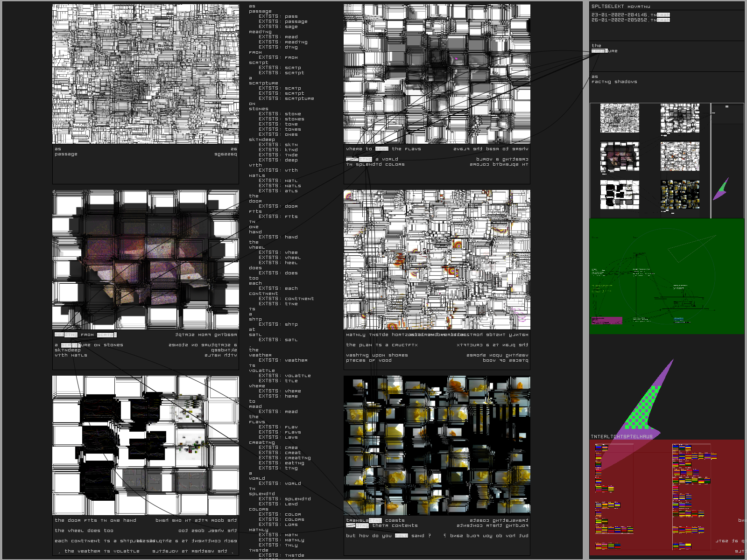Screen dimensions: 747x560
Task: Click the highlighted "read" in "where to read the flaws"
Action: 381,149
